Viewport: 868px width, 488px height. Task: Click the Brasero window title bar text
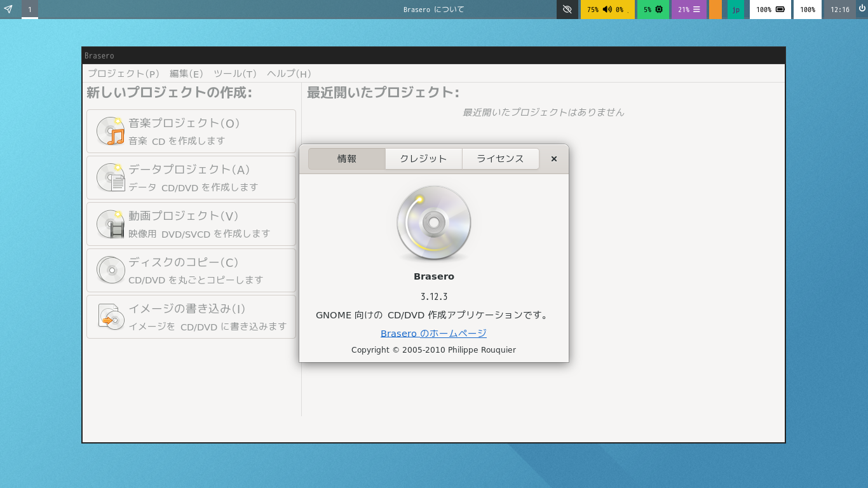[x=100, y=56]
